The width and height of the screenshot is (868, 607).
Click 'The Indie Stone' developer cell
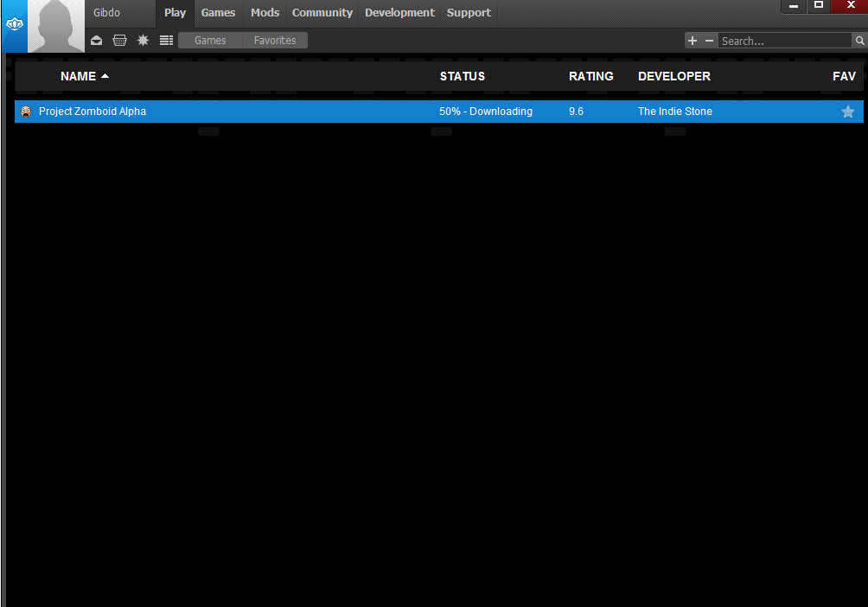coord(675,112)
